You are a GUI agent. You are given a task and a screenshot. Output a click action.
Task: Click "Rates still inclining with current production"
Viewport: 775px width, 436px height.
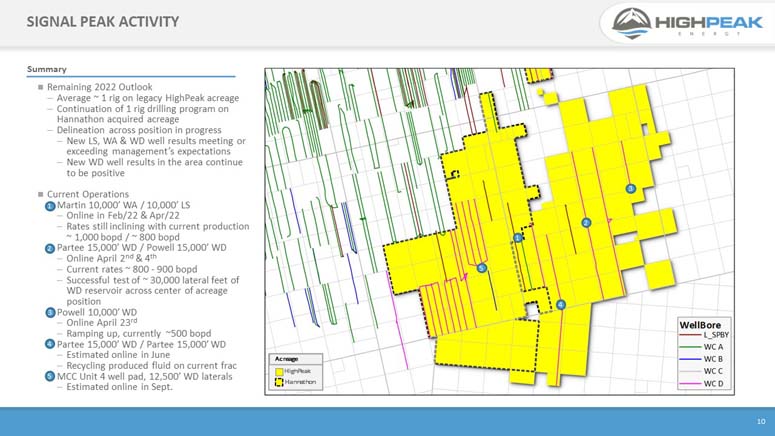click(x=158, y=226)
